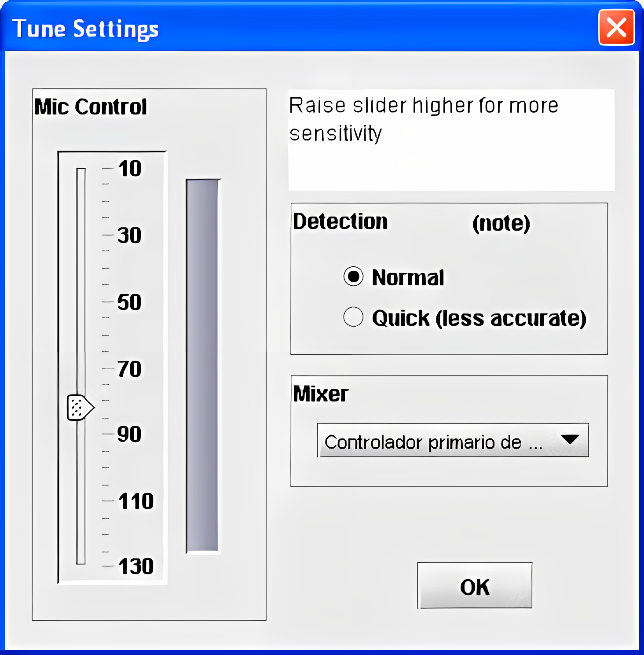Click the sensitivity hint text box

[x=451, y=140]
